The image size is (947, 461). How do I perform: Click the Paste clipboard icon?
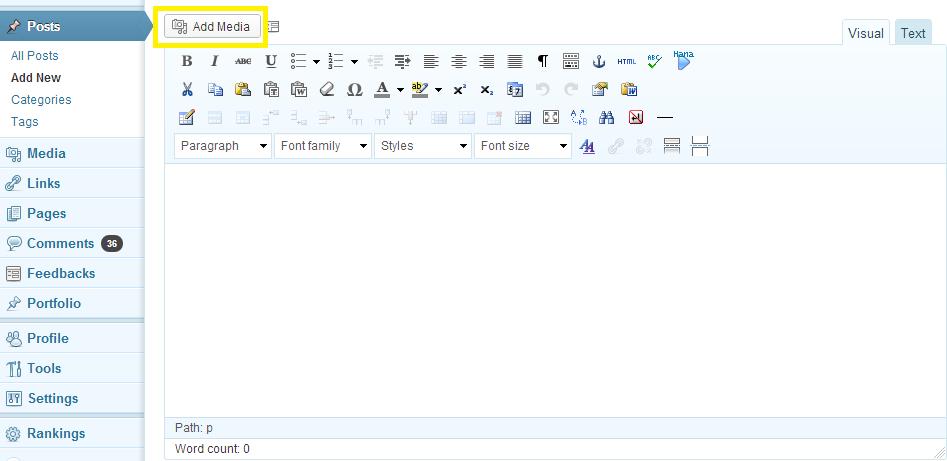[243, 89]
